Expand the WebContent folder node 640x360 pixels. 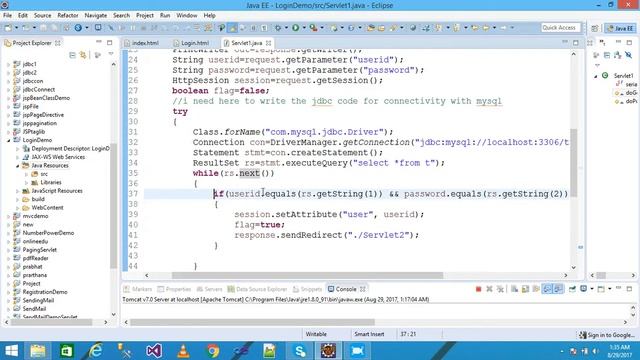tap(18, 207)
